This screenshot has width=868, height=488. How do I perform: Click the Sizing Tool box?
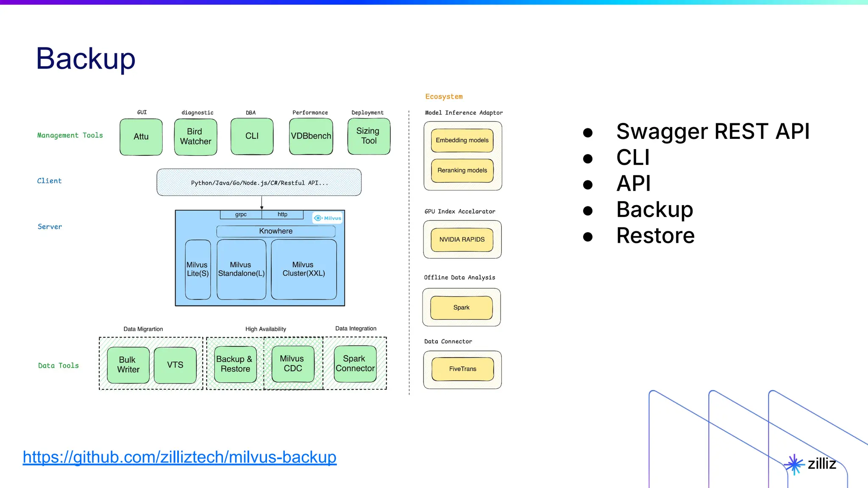[x=368, y=136]
